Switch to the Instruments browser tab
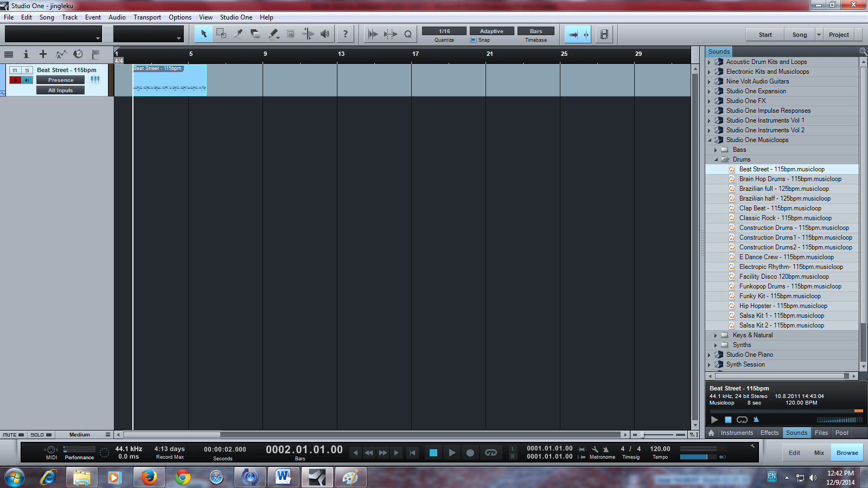 [737, 433]
